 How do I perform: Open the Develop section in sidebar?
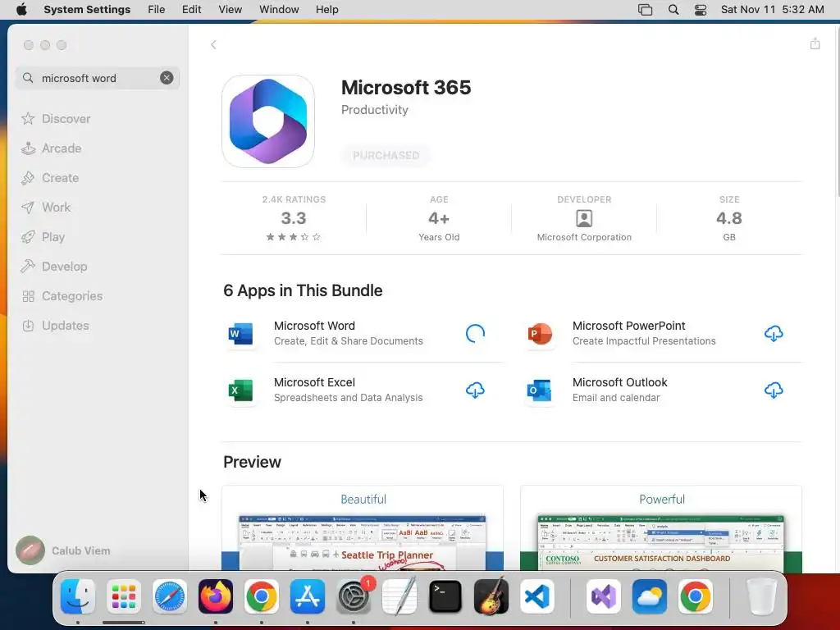[54, 266]
